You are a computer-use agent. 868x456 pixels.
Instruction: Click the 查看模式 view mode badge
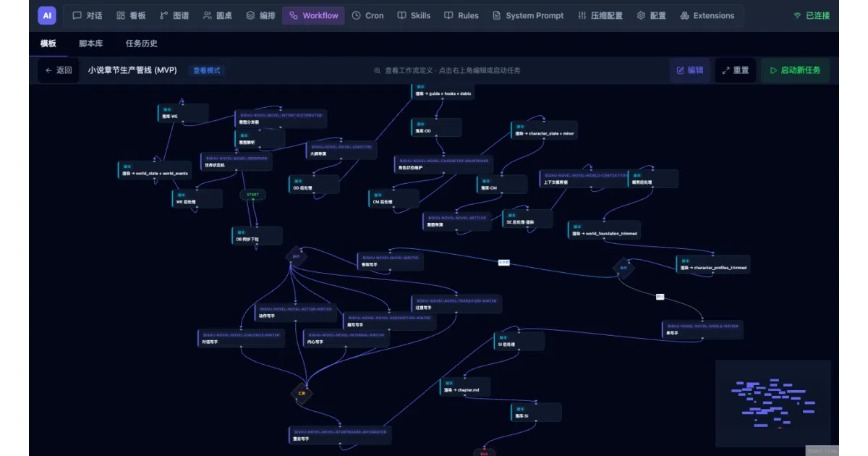pos(207,70)
